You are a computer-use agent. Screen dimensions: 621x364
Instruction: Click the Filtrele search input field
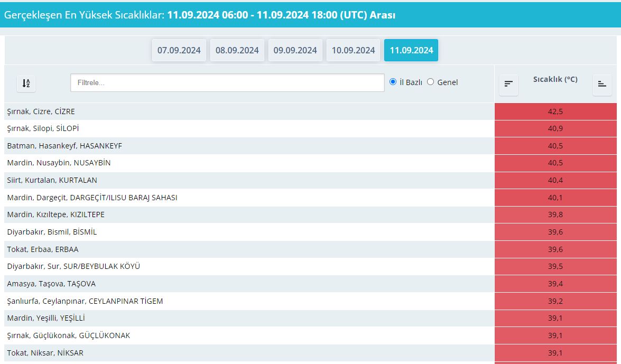click(x=227, y=82)
